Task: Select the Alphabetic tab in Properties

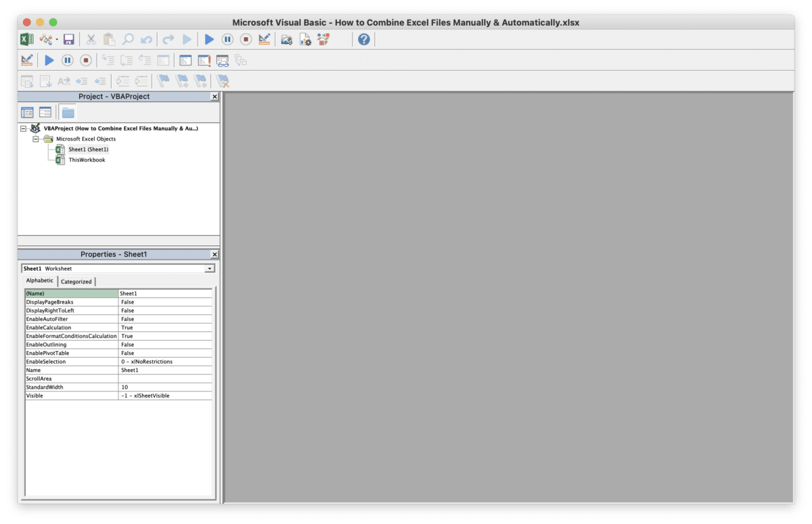Action: click(39, 281)
